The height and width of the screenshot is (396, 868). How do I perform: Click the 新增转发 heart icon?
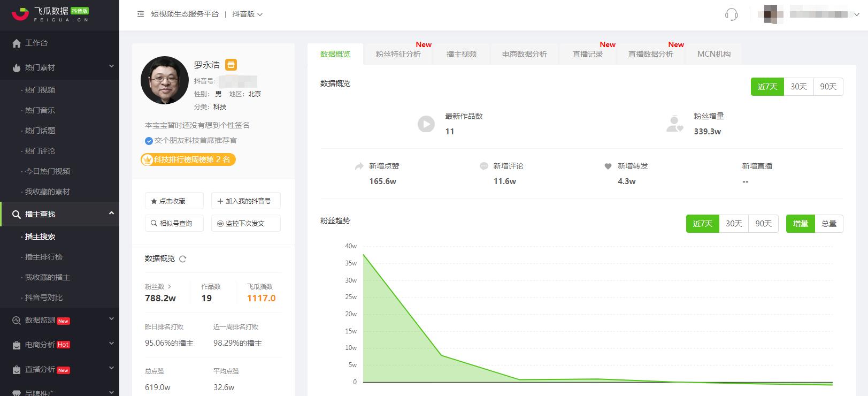(608, 166)
